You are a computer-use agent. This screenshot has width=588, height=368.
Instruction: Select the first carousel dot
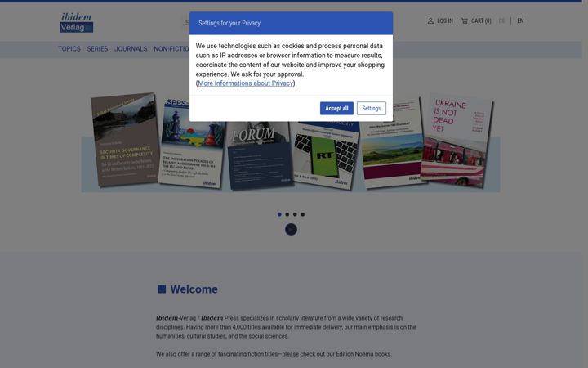click(279, 214)
